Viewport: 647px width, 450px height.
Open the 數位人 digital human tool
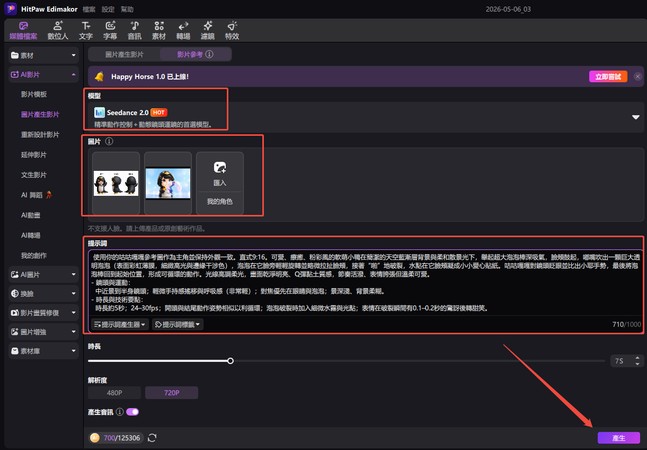coord(58,31)
